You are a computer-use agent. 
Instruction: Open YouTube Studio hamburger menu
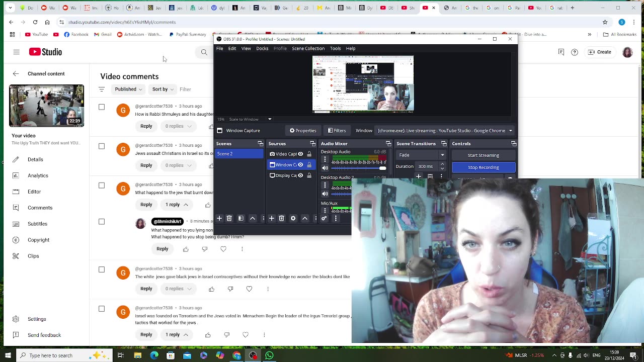tap(16, 52)
